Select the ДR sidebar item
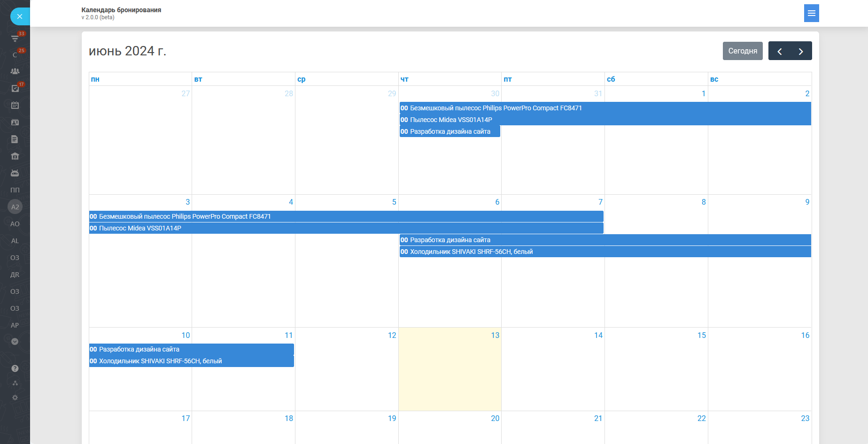The image size is (868, 444). point(15,275)
